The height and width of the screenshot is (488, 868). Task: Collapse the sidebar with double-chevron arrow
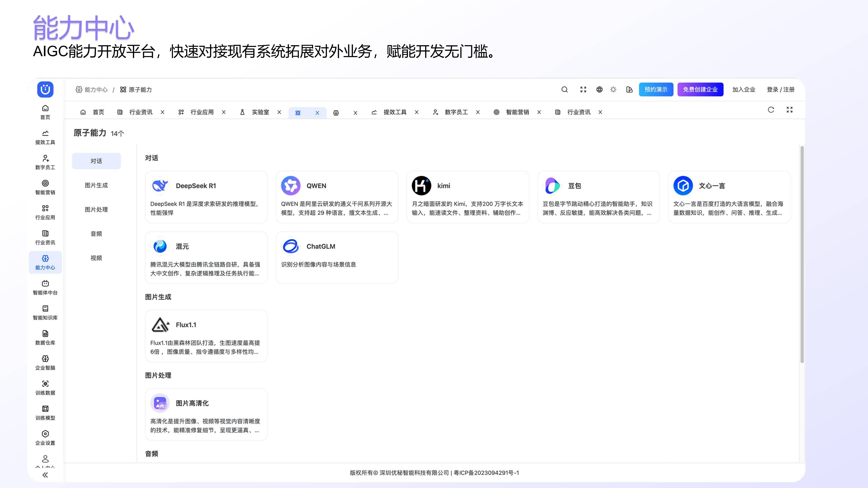pyautogui.click(x=45, y=475)
